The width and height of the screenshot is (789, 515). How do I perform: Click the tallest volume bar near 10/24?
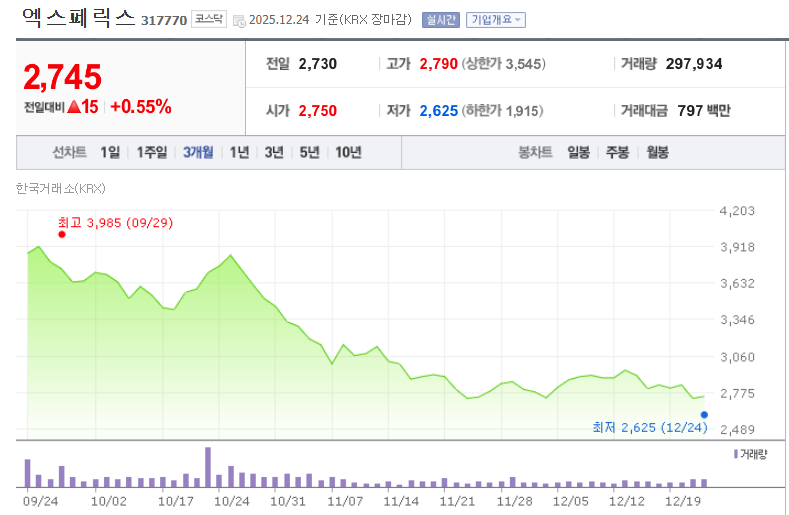coord(208,467)
